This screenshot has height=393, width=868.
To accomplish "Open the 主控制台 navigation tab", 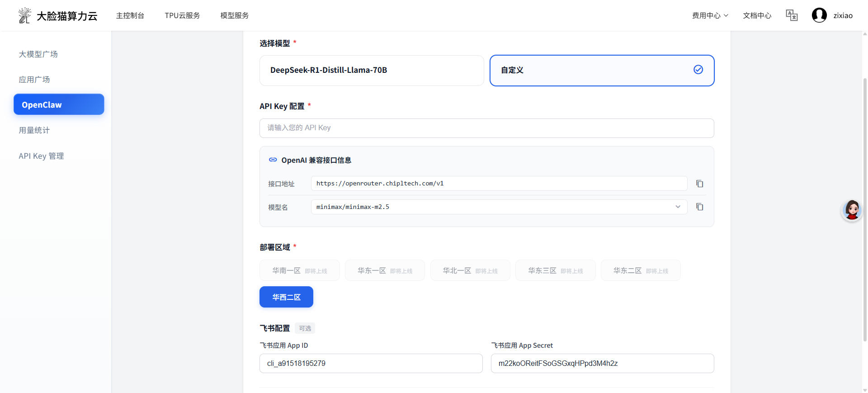I will 130,15.
